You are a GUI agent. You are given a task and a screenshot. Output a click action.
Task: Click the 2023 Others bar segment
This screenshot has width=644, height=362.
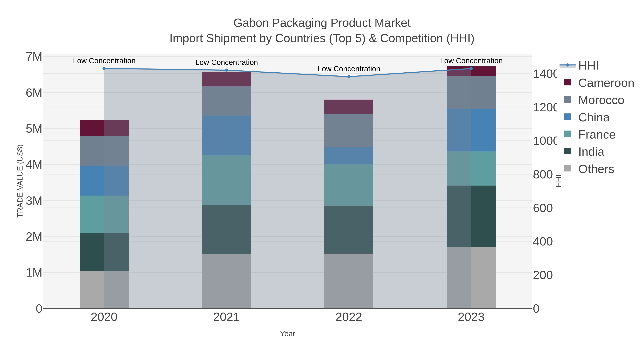[471, 278]
